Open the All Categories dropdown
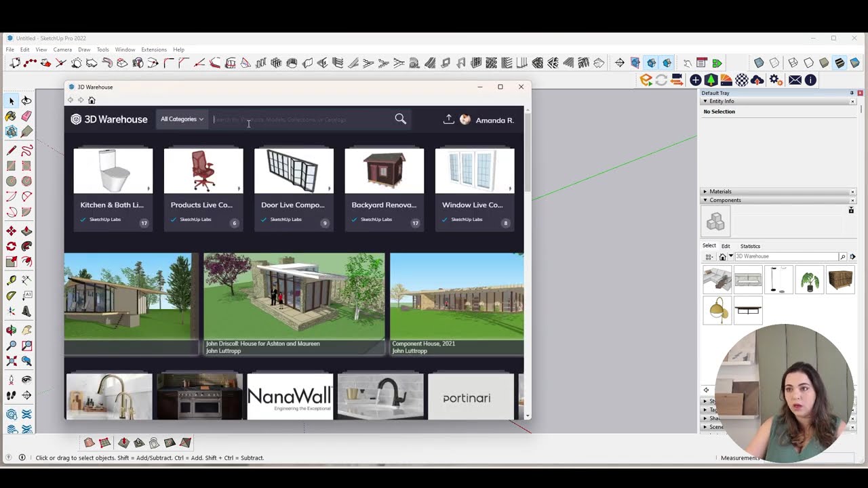This screenshot has height=488, width=868. [x=182, y=119]
